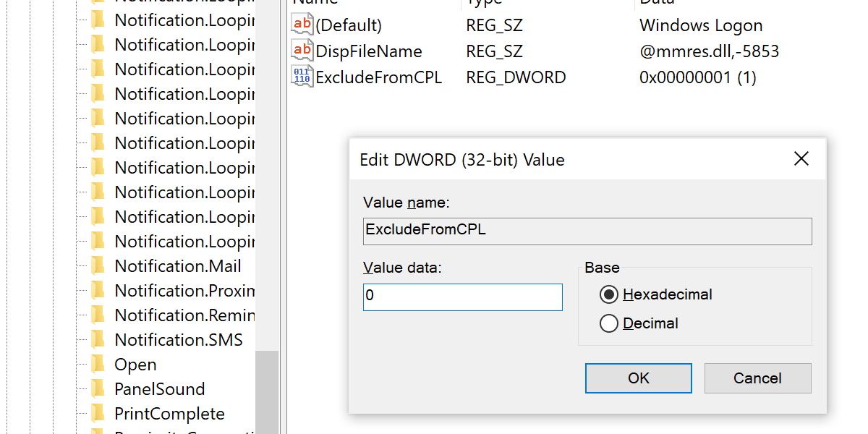Select the Notification.Proxin key in tree

click(184, 290)
